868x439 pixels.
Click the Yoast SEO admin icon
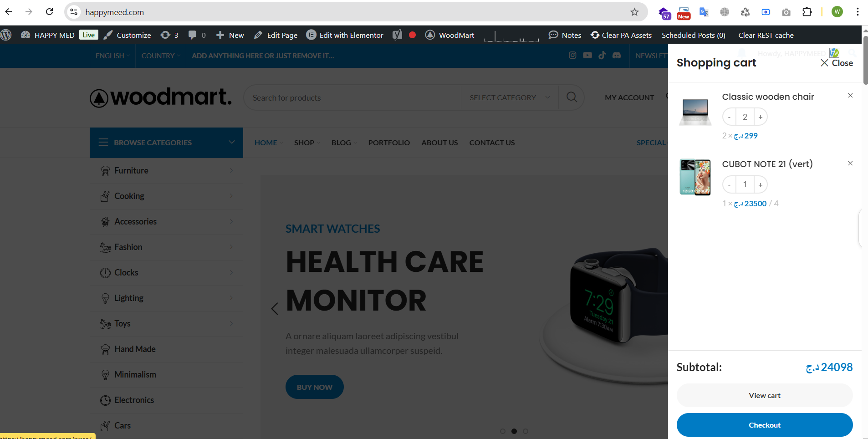[x=397, y=35]
